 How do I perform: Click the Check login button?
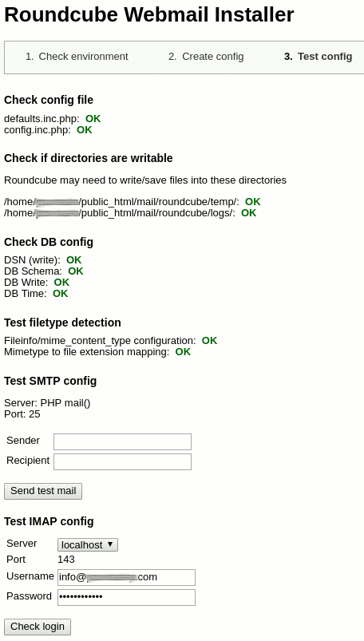pos(38,627)
